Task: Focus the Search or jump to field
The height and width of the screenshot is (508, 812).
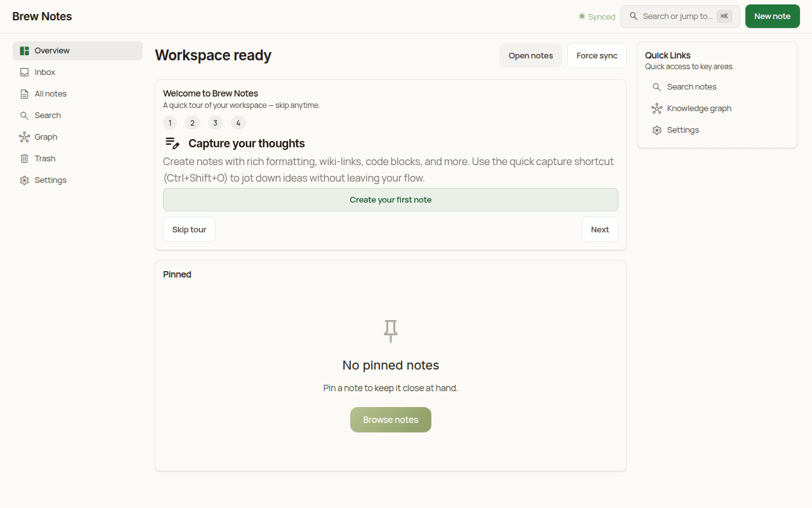Action: pos(680,17)
